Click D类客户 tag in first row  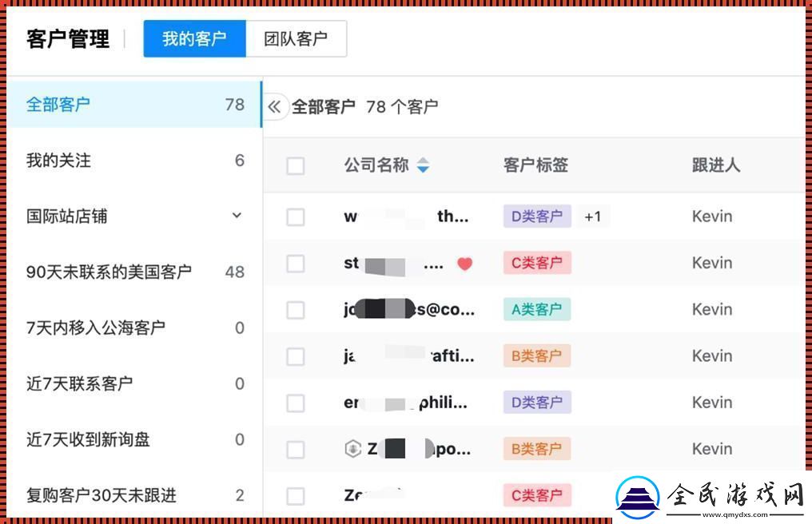click(x=537, y=216)
